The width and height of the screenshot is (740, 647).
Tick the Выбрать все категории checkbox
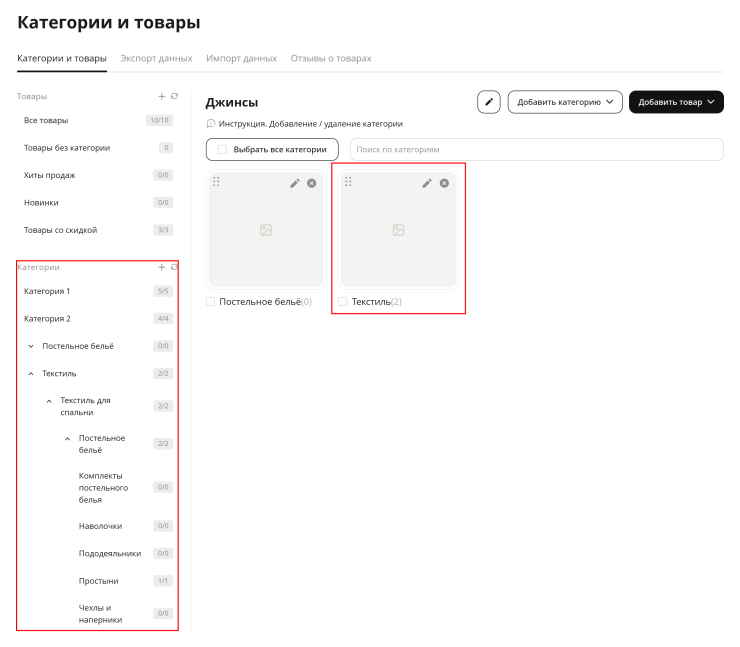pos(222,150)
